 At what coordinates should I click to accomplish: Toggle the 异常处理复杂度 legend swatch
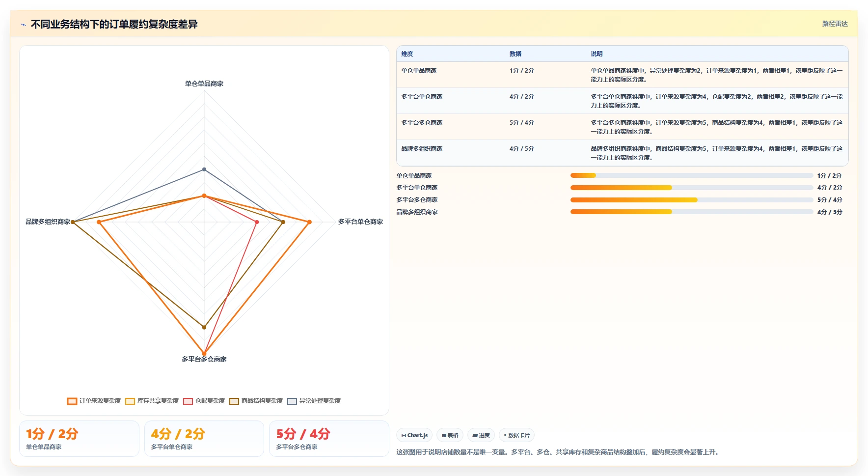(292, 401)
